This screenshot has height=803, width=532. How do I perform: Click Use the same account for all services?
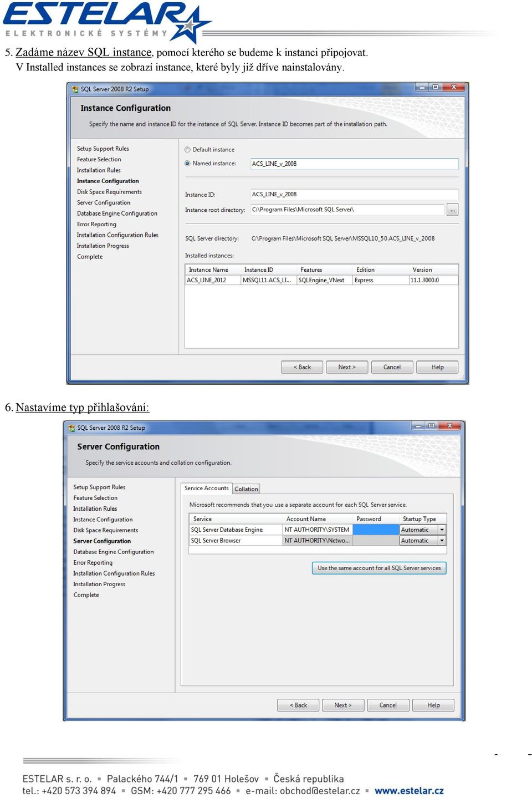(x=379, y=568)
